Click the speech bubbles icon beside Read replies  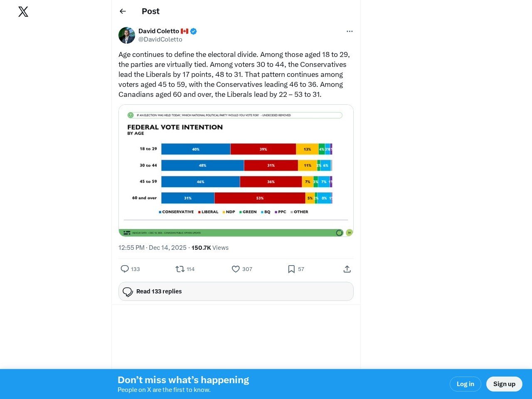coord(128,292)
